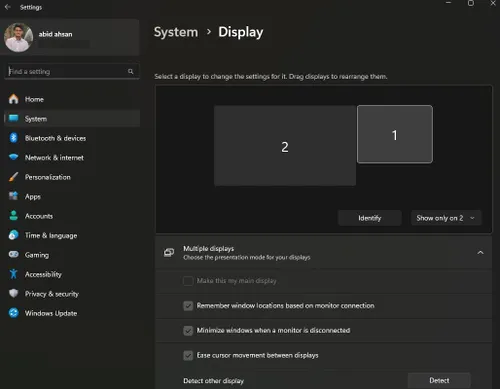Open Time & language settings
The image size is (500, 389).
tap(72, 235)
